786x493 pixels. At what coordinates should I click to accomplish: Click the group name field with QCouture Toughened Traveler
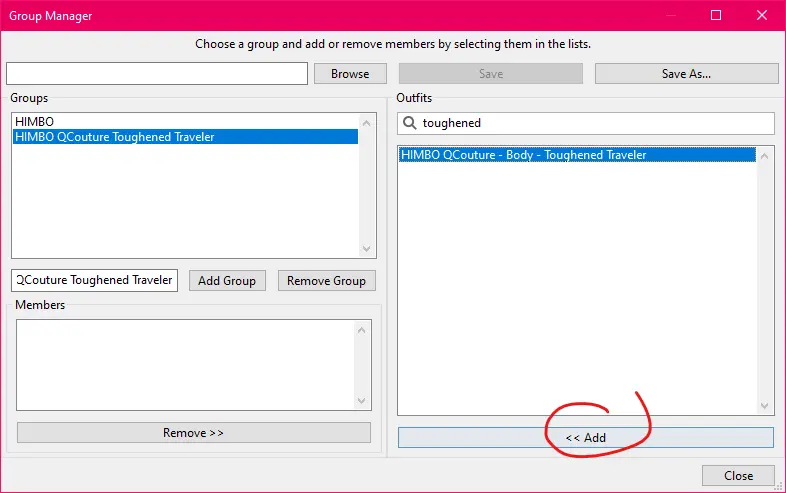pos(94,280)
